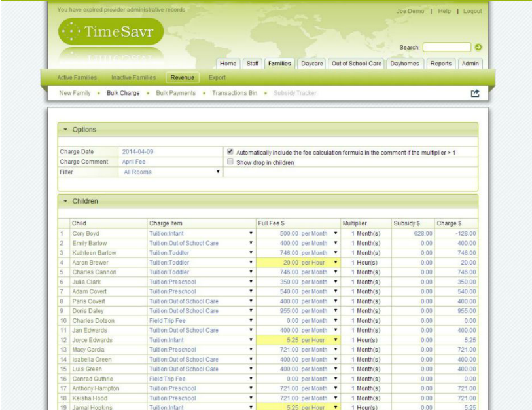The image size is (532, 410).
Task: Click Anthony Hampton Tuition:Preschool item
Action: [172, 388]
